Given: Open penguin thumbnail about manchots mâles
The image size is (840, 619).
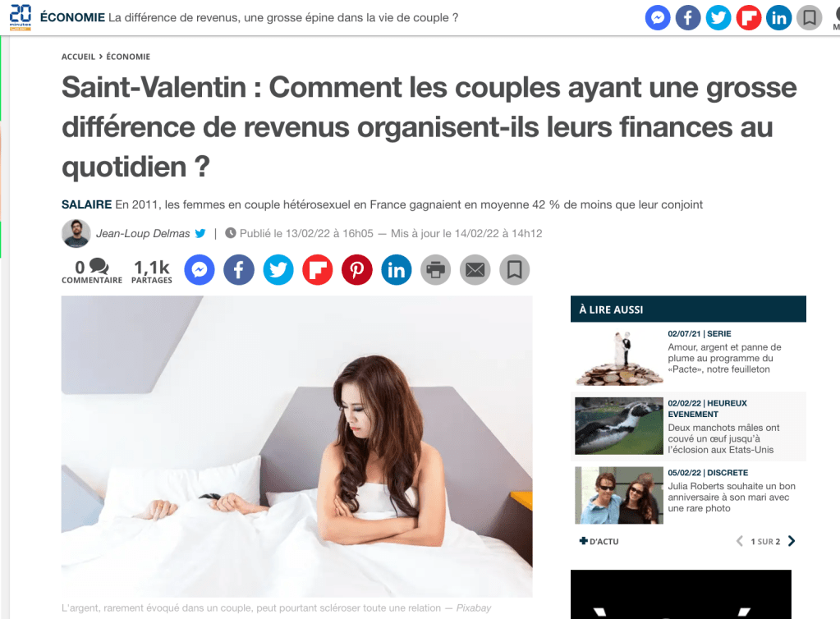Looking at the screenshot, I should coord(619,426).
